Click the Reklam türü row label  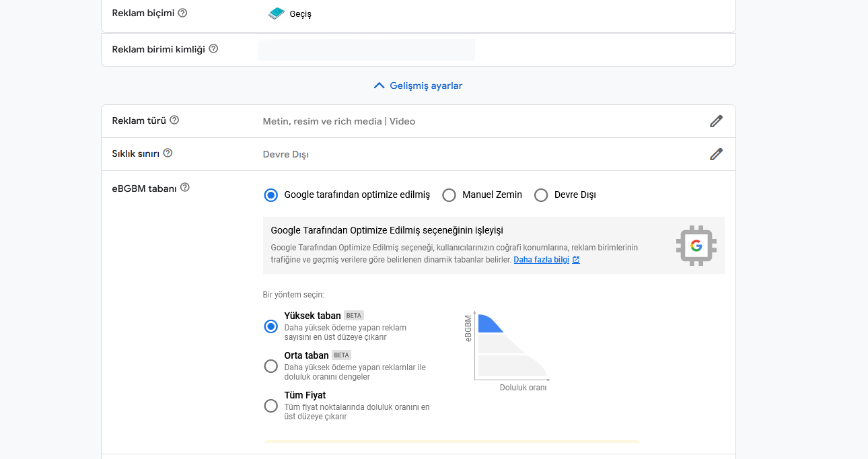pyautogui.click(x=139, y=120)
